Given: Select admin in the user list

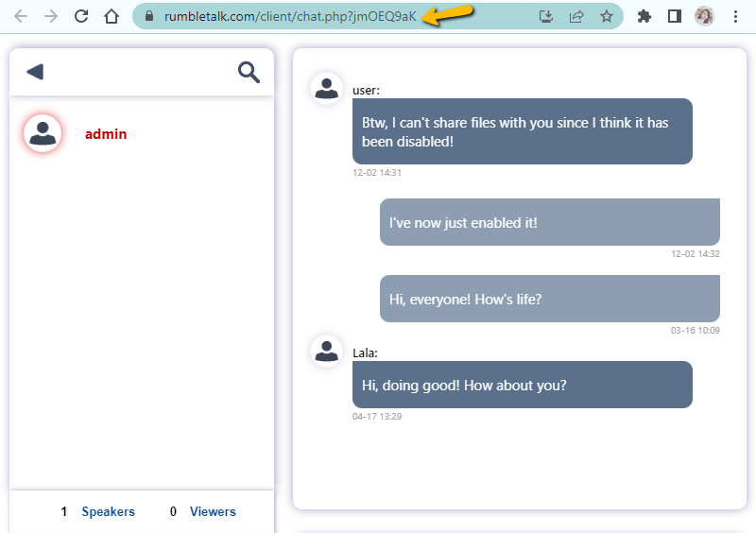Looking at the screenshot, I should pos(105,134).
